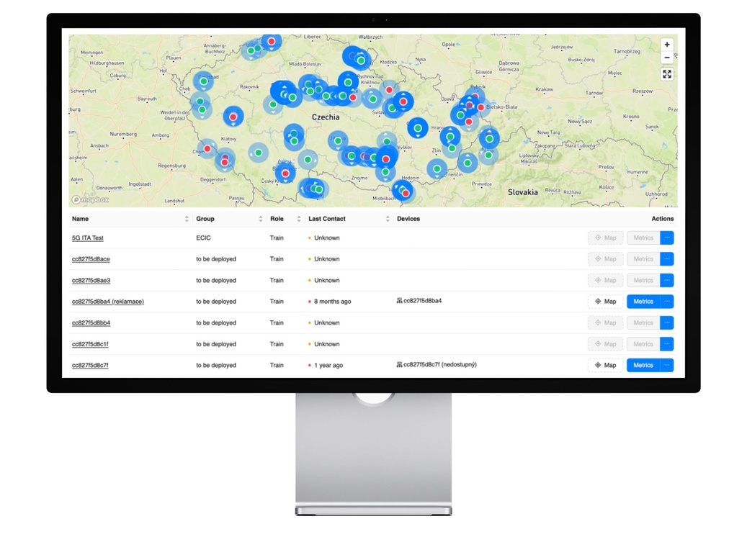The image size is (747, 560).
Task: Open the cc827f5d8ace train link
Action: pyautogui.click(x=91, y=259)
